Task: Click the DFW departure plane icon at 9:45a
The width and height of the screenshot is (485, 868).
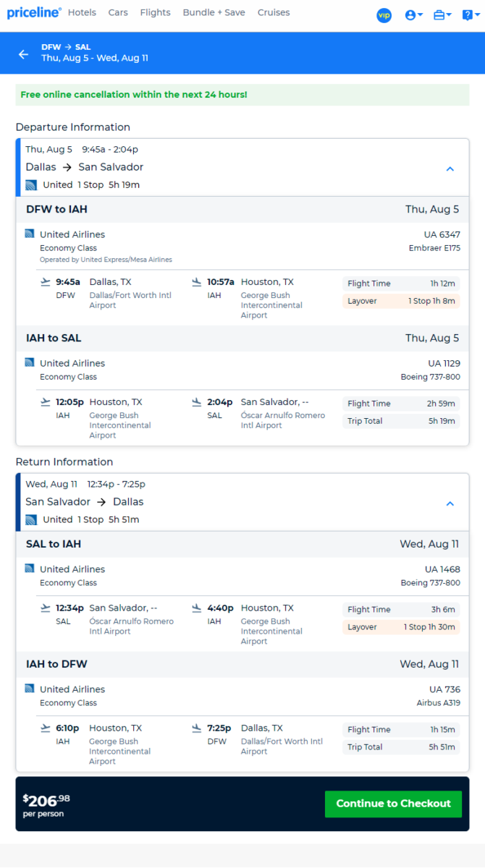Action: (x=46, y=282)
